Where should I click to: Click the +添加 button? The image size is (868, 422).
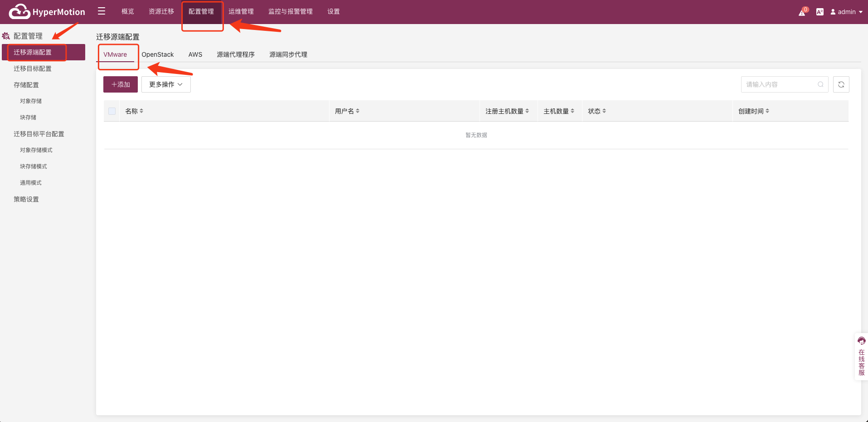tap(121, 84)
